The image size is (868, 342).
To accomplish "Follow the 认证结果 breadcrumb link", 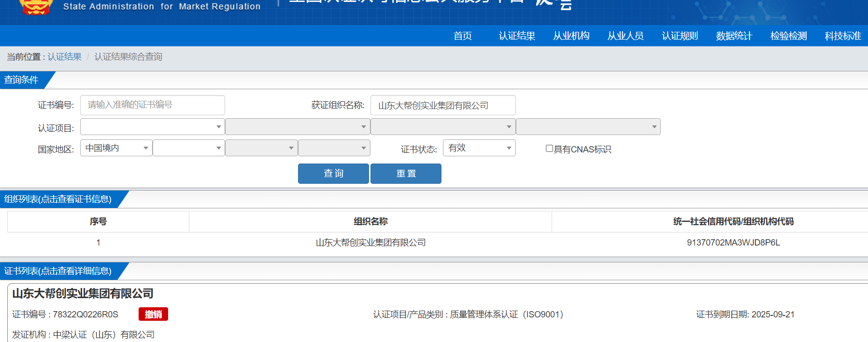I will [65, 56].
